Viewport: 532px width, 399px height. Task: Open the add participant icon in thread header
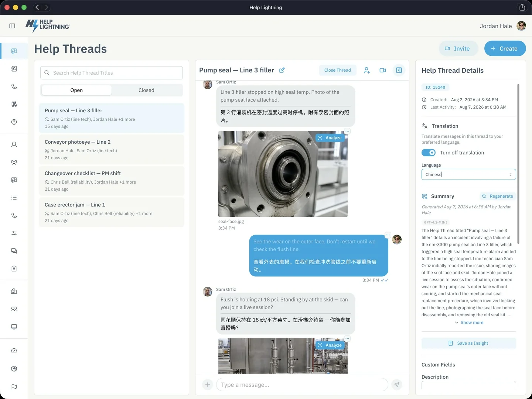coord(367,70)
